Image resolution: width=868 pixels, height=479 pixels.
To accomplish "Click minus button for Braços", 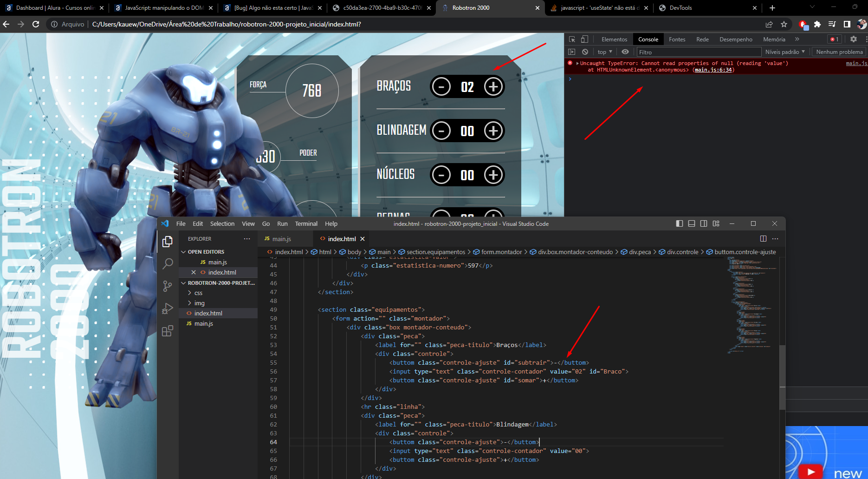I will tap(441, 86).
